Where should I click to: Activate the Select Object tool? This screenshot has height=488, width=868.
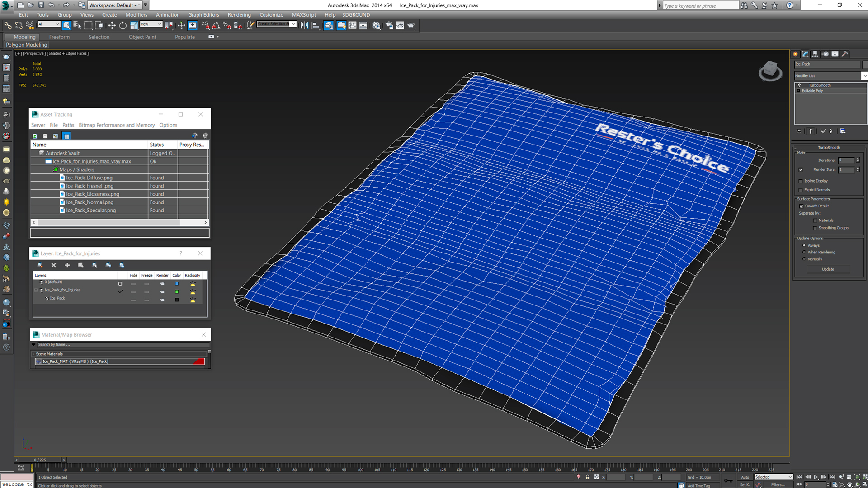(x=66, y=25)
